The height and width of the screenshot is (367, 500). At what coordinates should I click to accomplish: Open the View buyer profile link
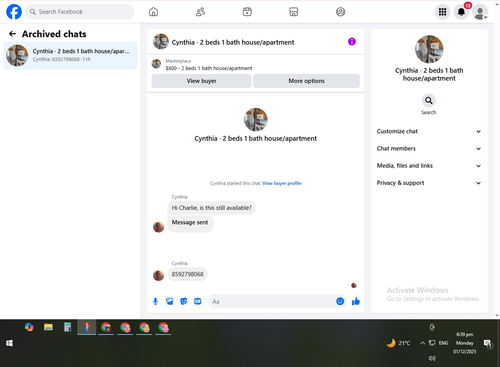(282, 183)
